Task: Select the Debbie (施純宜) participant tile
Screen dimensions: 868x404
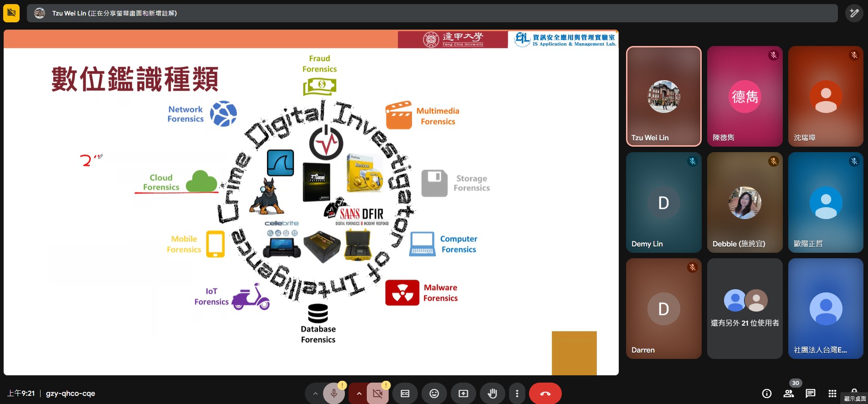Action: [745, 202]
